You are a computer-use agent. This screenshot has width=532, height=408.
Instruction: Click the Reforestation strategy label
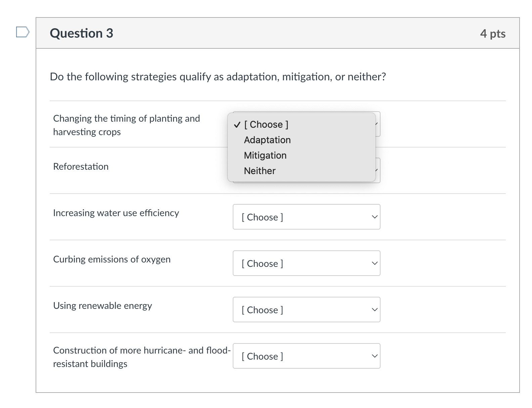(x=81, y=167)
